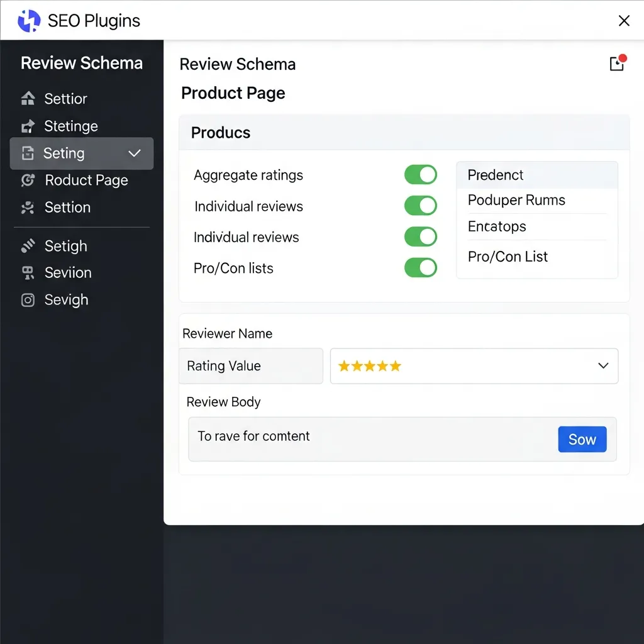The image size is (644, 644).
Task: Select the Setigh icon below the divider
Action: (28, 246)
